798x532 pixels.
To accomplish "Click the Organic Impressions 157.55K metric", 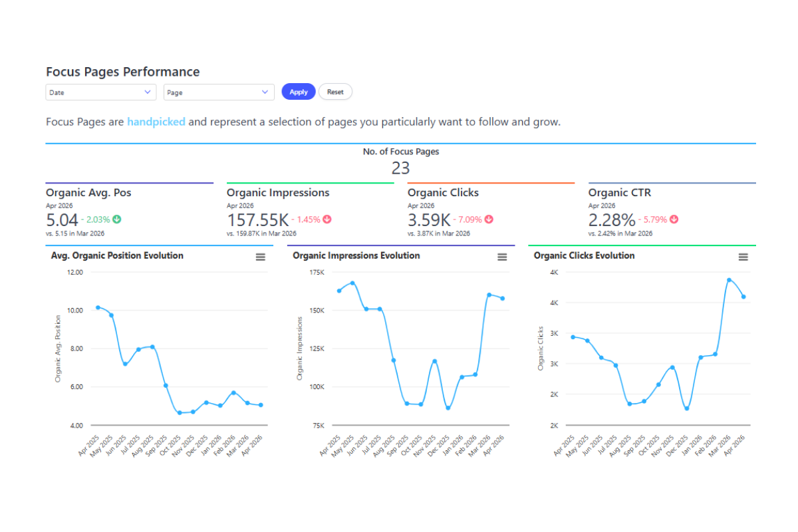I will [257, 219].
